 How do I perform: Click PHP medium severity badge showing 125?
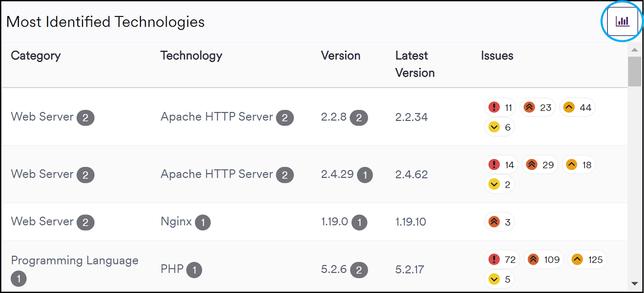[x=587, y=259]
